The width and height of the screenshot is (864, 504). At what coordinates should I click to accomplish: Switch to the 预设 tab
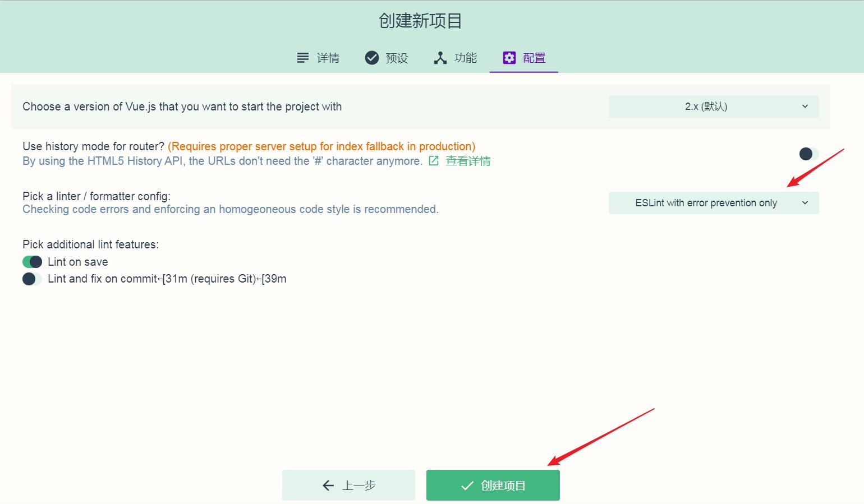[x=386, y=58]
